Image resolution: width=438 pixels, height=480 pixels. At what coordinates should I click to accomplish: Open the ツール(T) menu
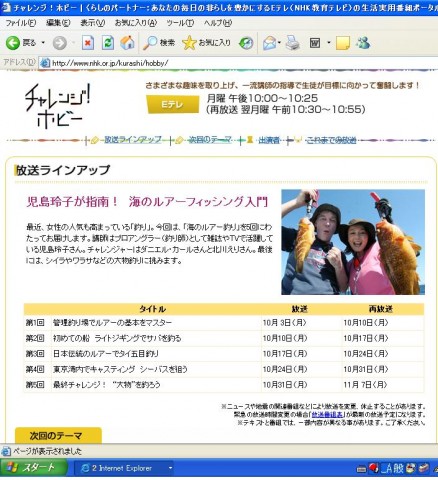pyautogui.click(x=180, y=23)
